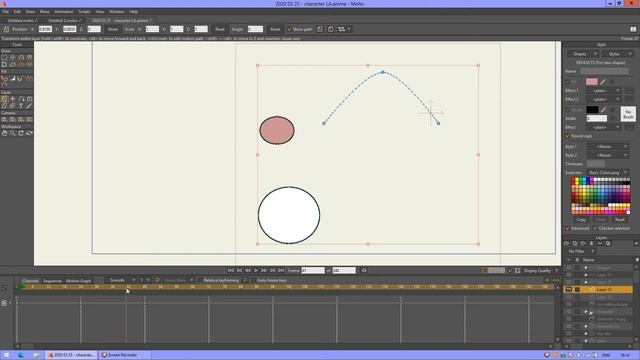Image resolution: width=640 pixels, height=360 pixels.
Task: Open the Bone menu
Action: 44,12
